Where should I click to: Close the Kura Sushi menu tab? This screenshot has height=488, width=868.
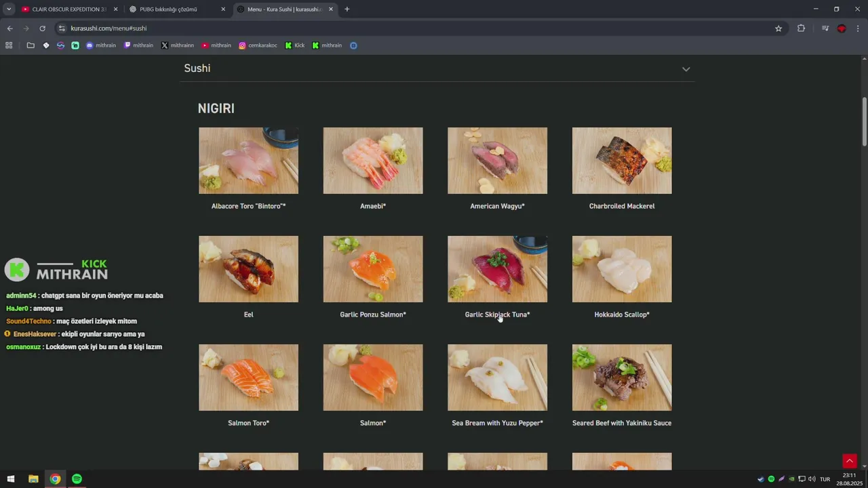[x=331, y=9]
